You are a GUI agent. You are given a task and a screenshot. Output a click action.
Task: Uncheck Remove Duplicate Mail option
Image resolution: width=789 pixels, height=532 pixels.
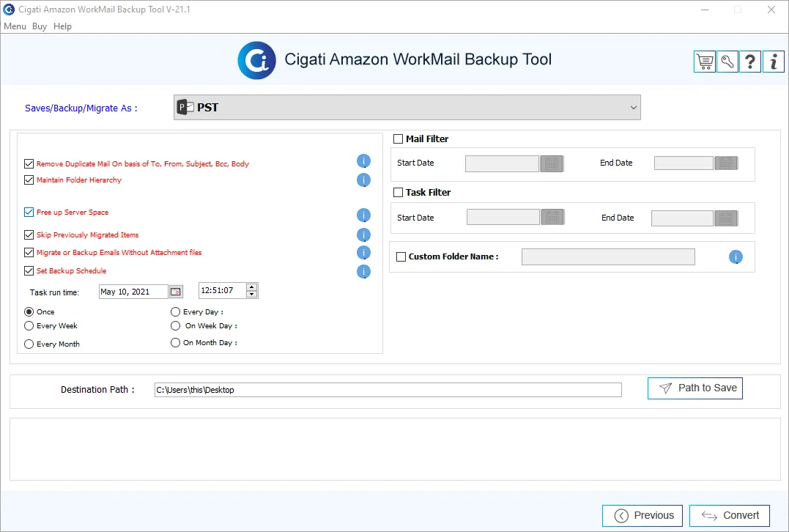click(x=29, y=163)
